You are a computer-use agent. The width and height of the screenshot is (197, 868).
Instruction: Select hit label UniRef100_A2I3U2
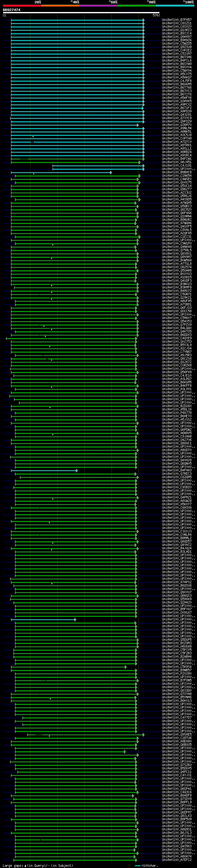tap(177, 192)
